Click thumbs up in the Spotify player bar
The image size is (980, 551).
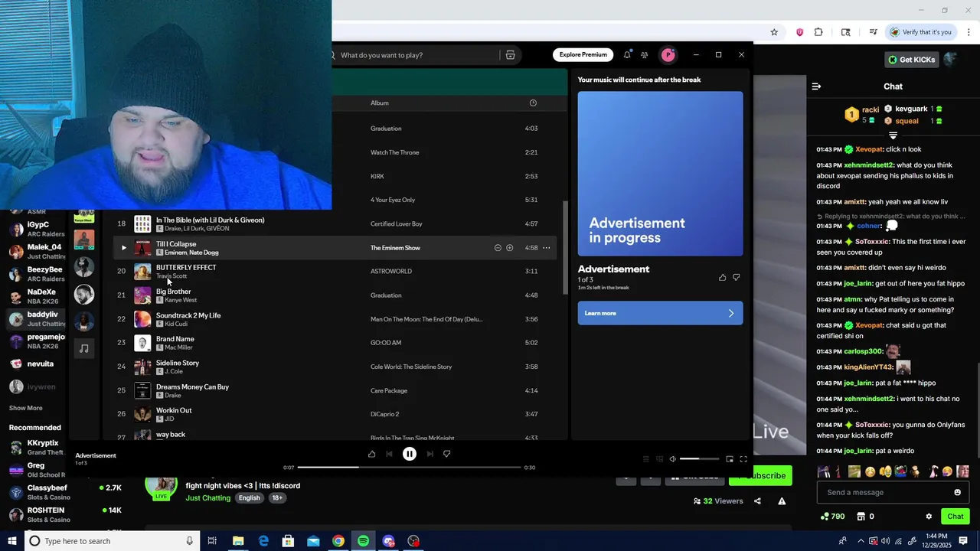coord(372,454)
